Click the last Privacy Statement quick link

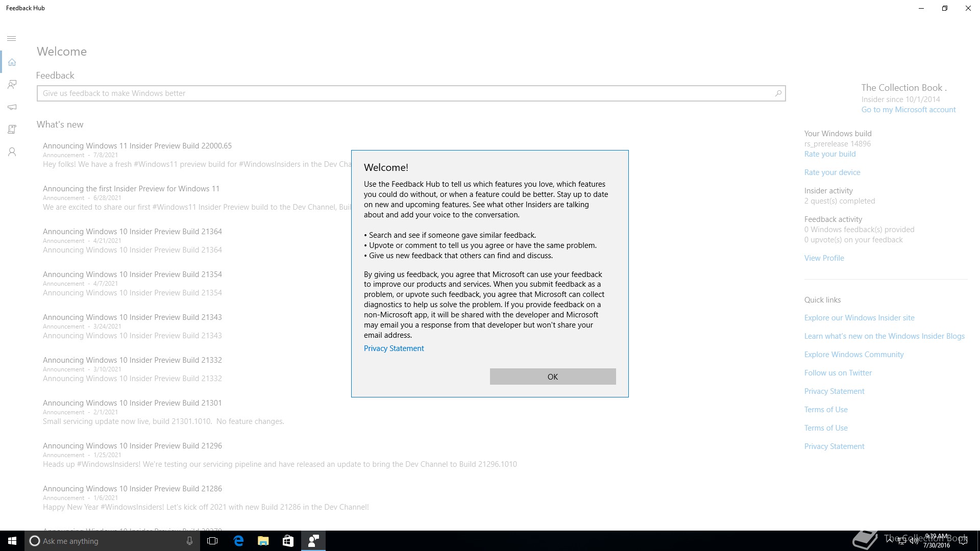click(x=834, y=446)
